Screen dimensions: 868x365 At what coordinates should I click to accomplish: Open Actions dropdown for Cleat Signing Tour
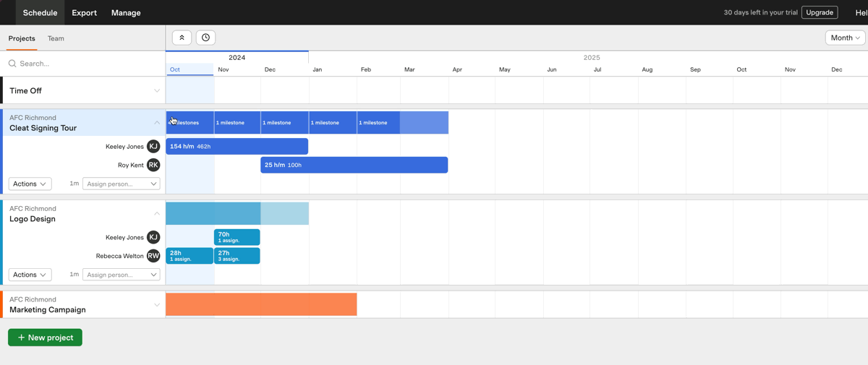[x=30, y=184]
